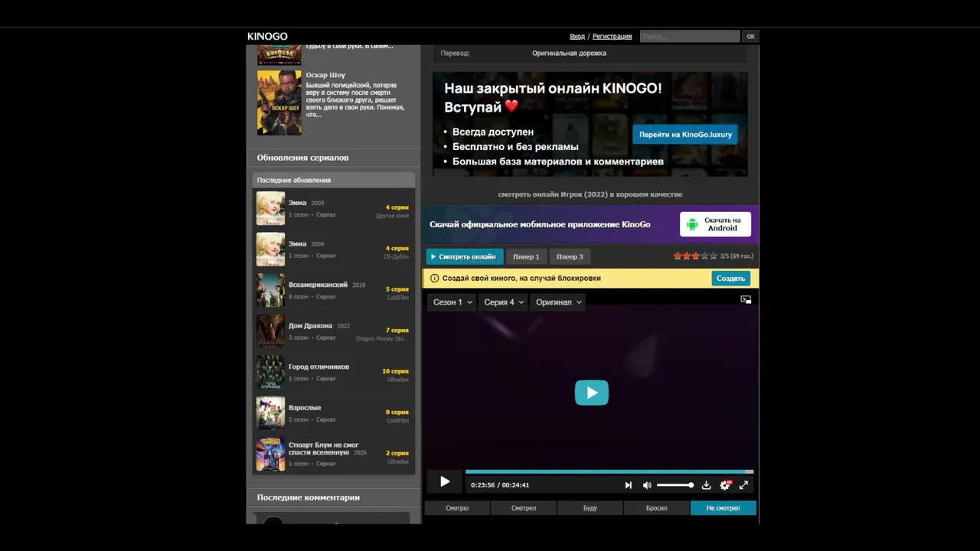Image resolution: width=980 pixels, height=551 pixels.
Task: Skip to next episode in the player
Action: (629, 485)
